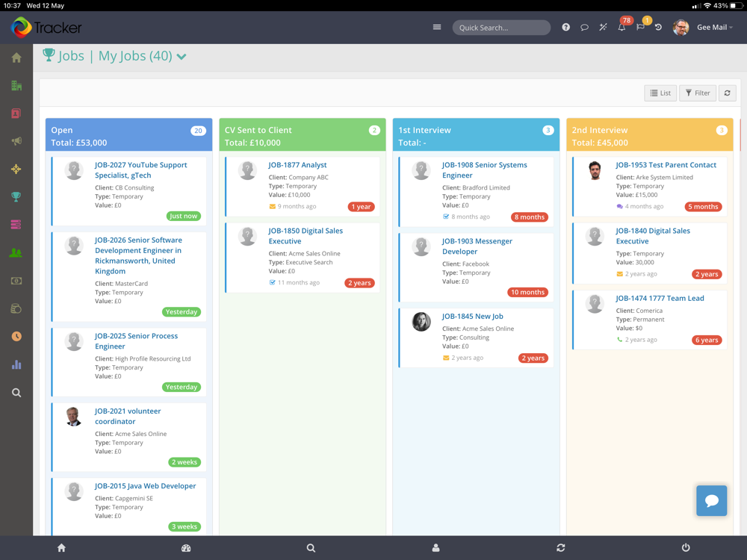Open JOB-1845 New Job
The width and height of the screenshot is (747, 560).
point(472,316)
